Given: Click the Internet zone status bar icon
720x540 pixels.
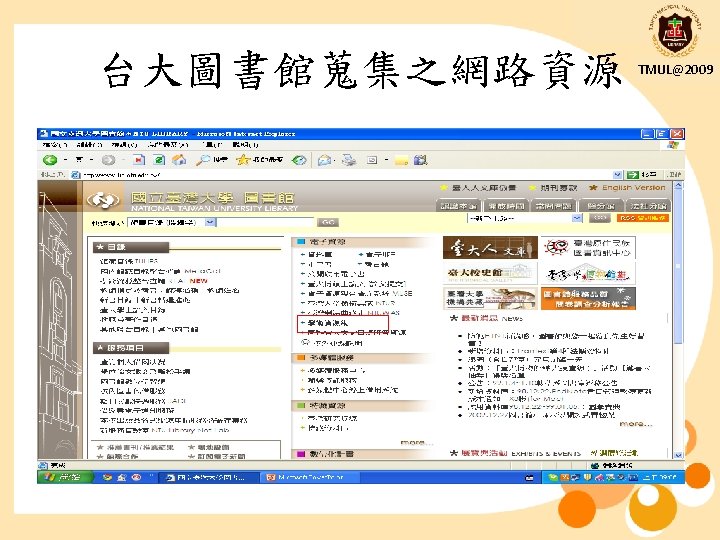Looking at the screenshot, I should [596, 465].
